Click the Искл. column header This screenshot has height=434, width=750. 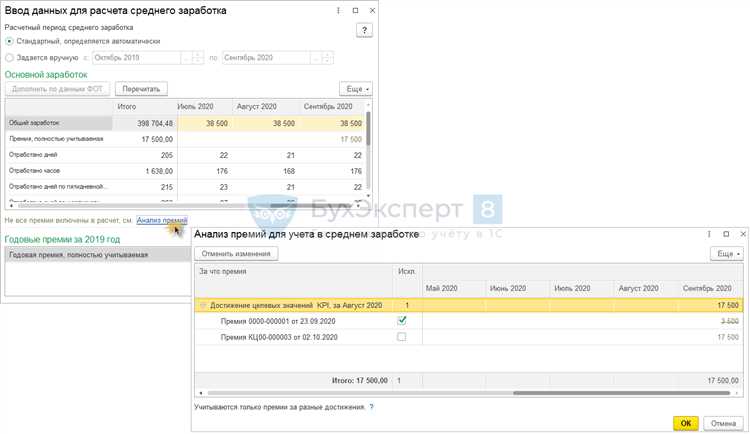click(408, 279)
